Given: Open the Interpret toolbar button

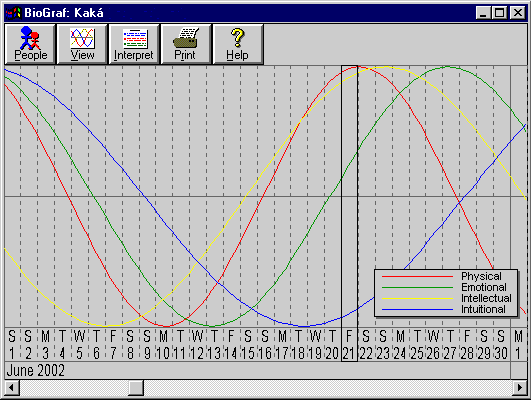Looking at the screenshot, I should coord(134,44).
